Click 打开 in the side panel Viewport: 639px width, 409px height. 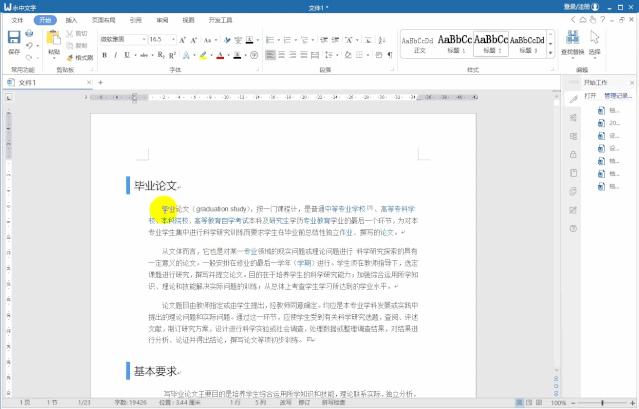[x=590, y=96]
